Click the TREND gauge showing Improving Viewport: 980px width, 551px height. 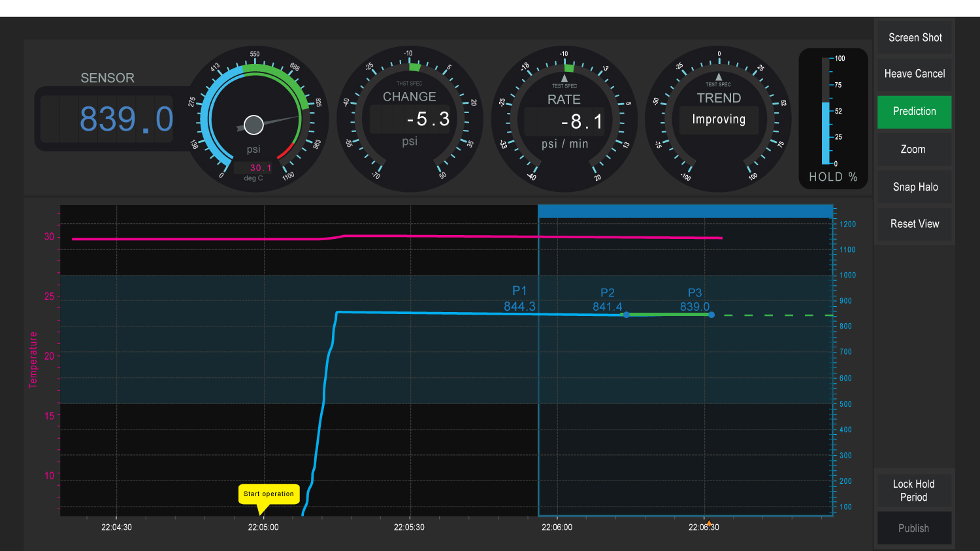(x=719, y=119)
